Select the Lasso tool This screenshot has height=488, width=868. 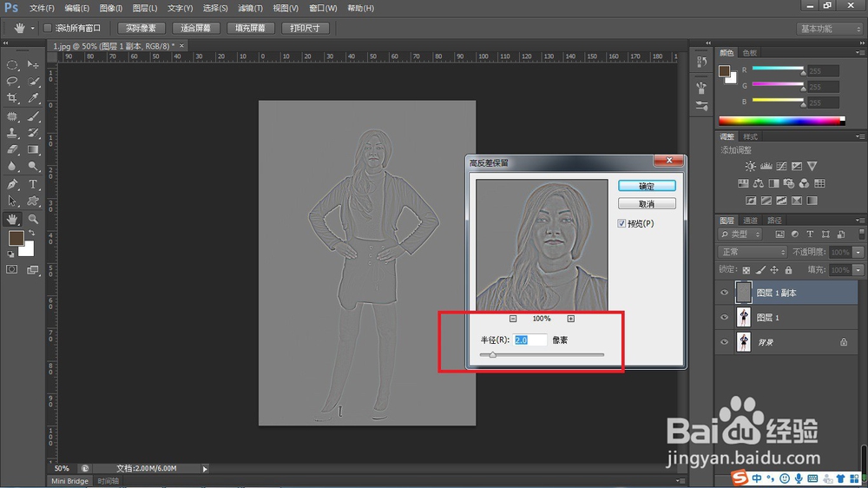click(12, 82)
